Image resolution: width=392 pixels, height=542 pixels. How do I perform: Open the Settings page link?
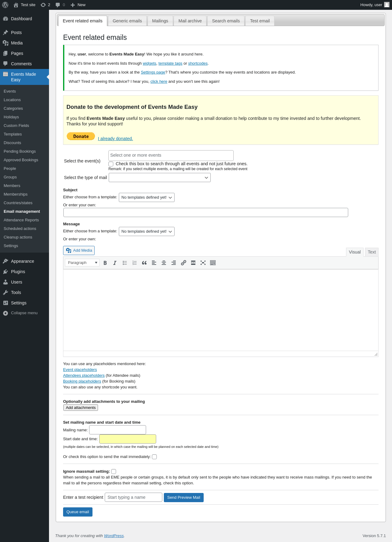tap(153, 72)
